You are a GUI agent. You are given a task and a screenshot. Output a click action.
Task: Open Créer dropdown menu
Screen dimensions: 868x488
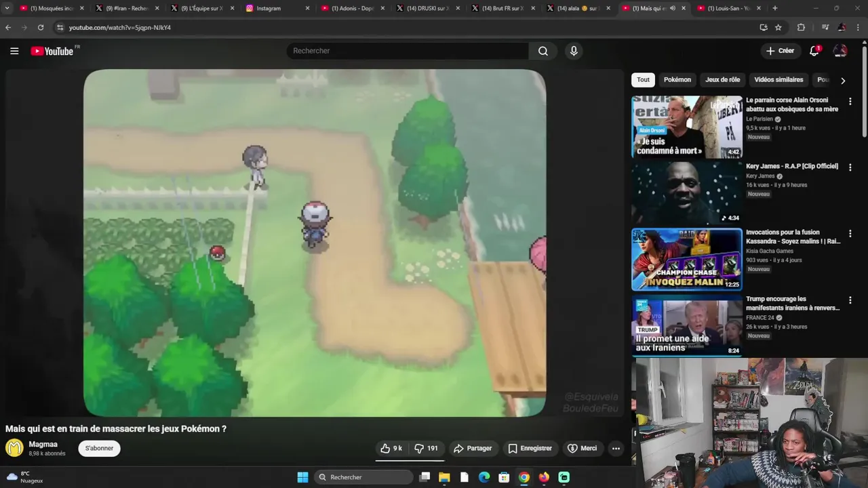point(780,51)
